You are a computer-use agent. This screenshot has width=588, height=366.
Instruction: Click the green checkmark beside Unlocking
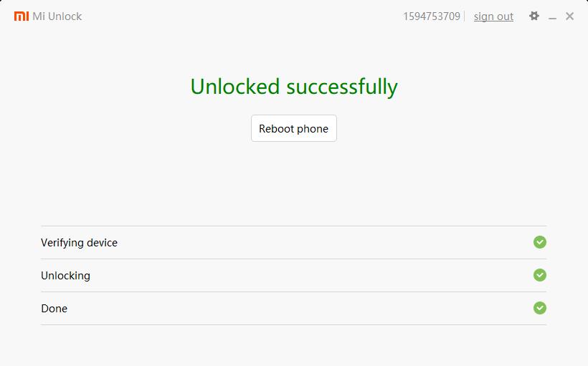[x=540, y=275]
